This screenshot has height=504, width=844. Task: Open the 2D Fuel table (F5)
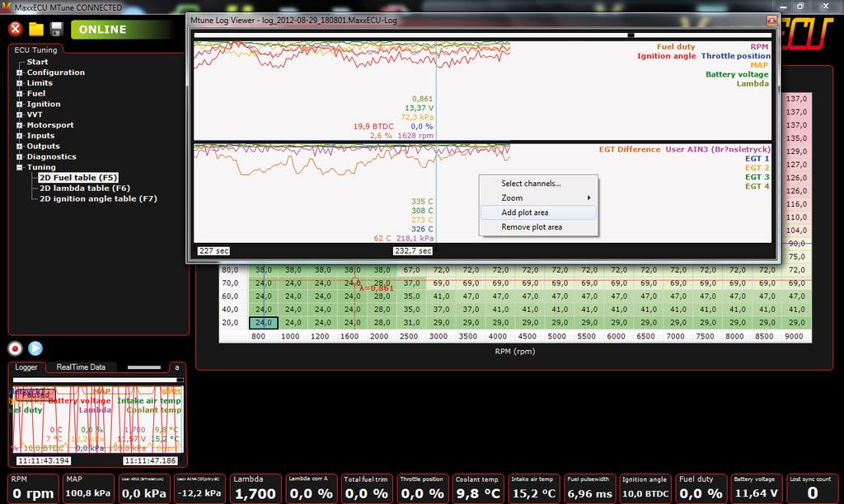[x=78, y=178]
